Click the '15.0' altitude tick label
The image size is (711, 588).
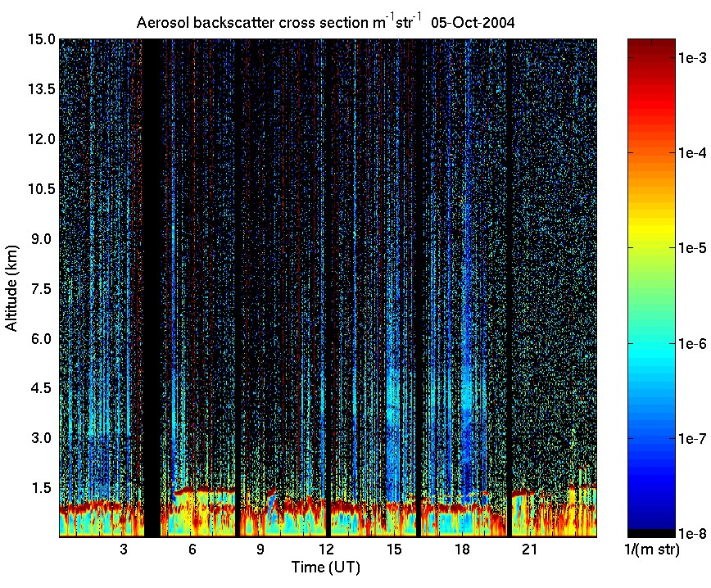coord(42,39)
